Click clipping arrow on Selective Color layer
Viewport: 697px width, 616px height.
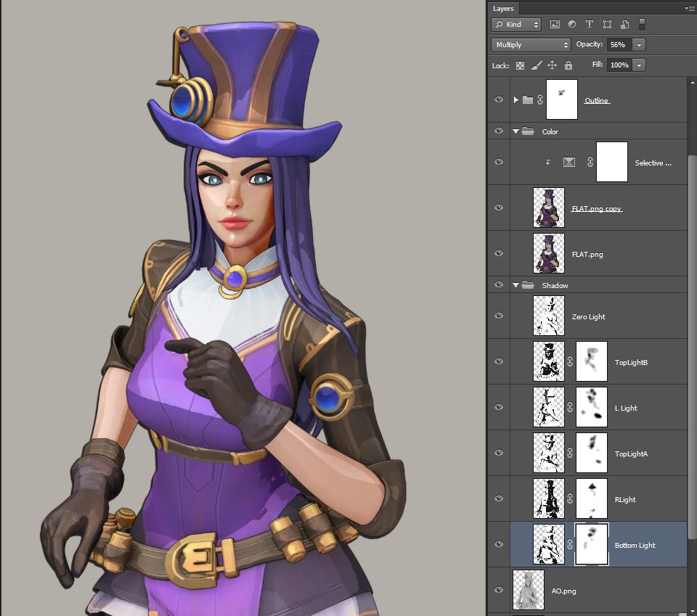(x=548, y=163)
